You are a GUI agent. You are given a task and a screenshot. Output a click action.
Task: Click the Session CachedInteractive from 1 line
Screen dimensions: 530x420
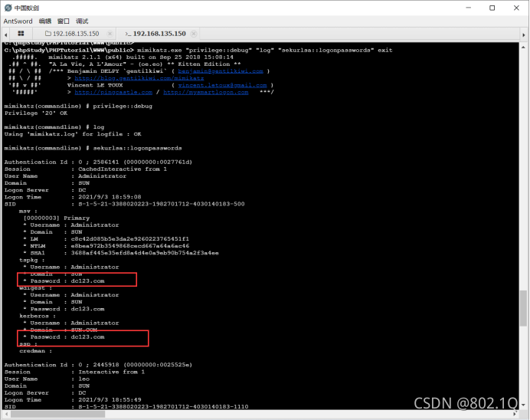86,169
